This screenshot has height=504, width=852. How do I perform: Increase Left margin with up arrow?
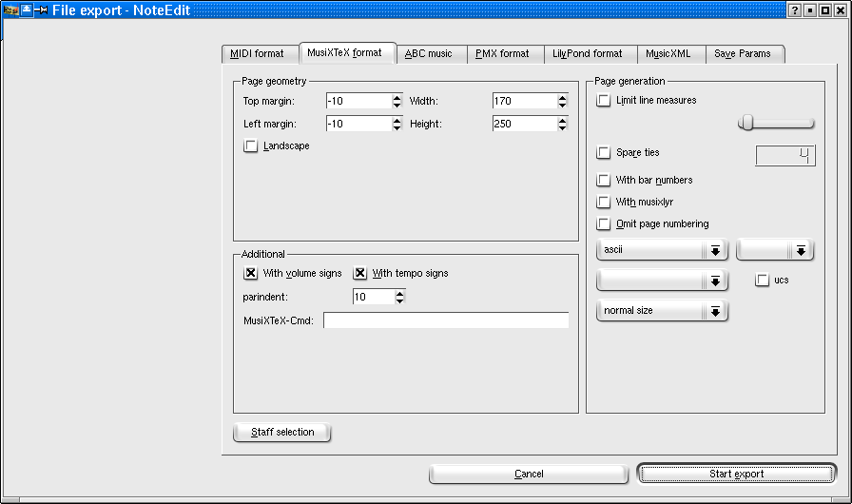(x=397, y=121)
